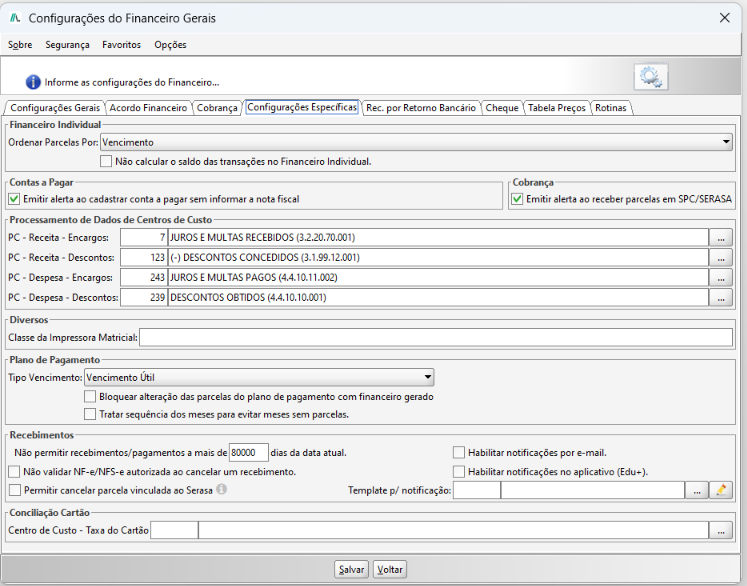The image size is (747, 586).
Task: Click the info icon beside Serasa option
Action: coord(222,489)
